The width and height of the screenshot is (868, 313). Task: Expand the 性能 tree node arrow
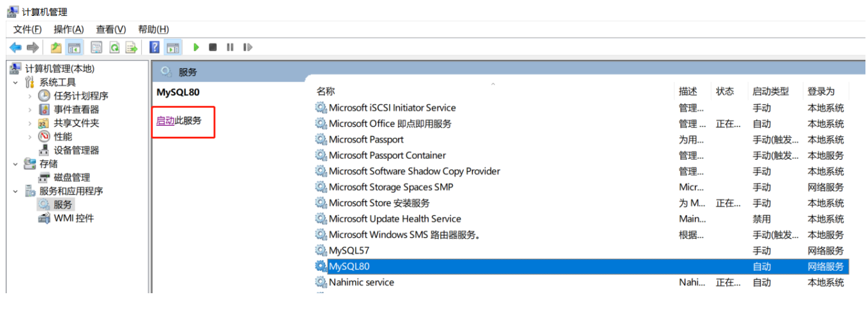(x=29, y=137)
